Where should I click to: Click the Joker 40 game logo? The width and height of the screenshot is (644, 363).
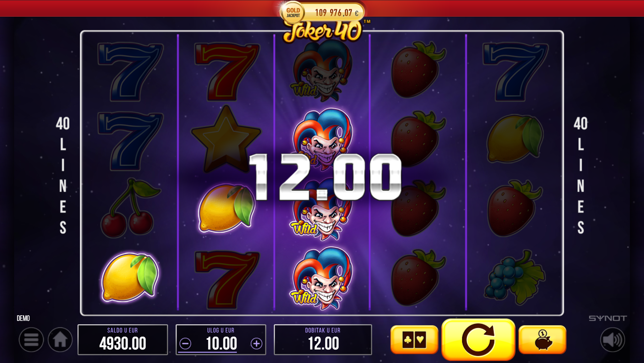click(x=324, y=32)
